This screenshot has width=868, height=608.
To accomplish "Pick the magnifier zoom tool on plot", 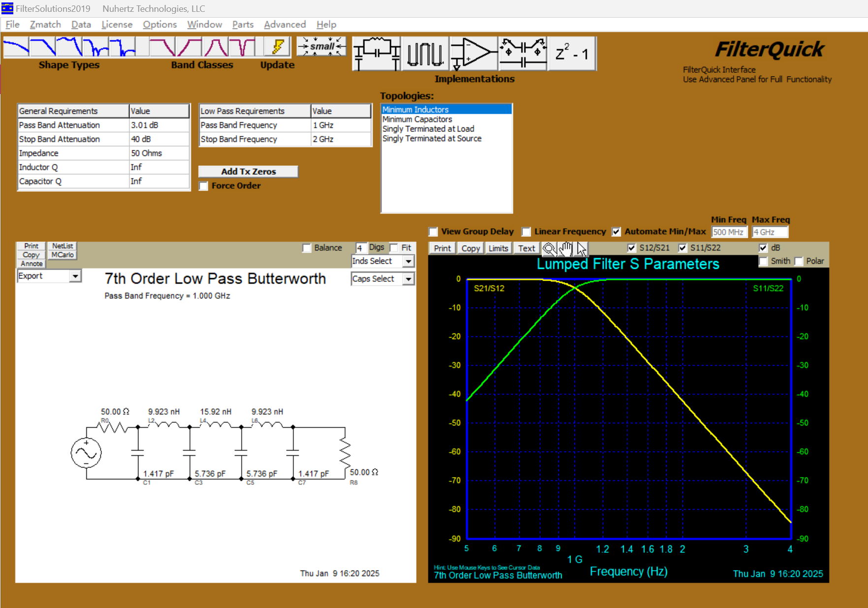I will coord(549,249).
